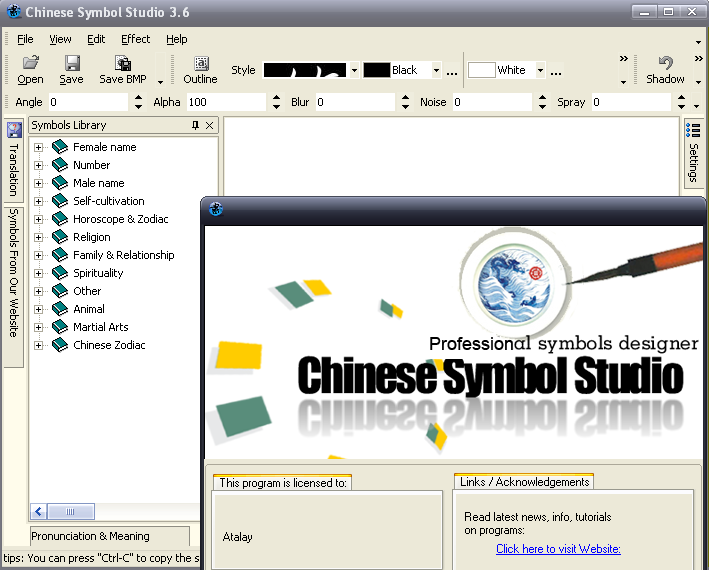This screenshot has height=570, width=709.
Task: Click the Save BMP toolbar icon
Action: click(123, 63)
